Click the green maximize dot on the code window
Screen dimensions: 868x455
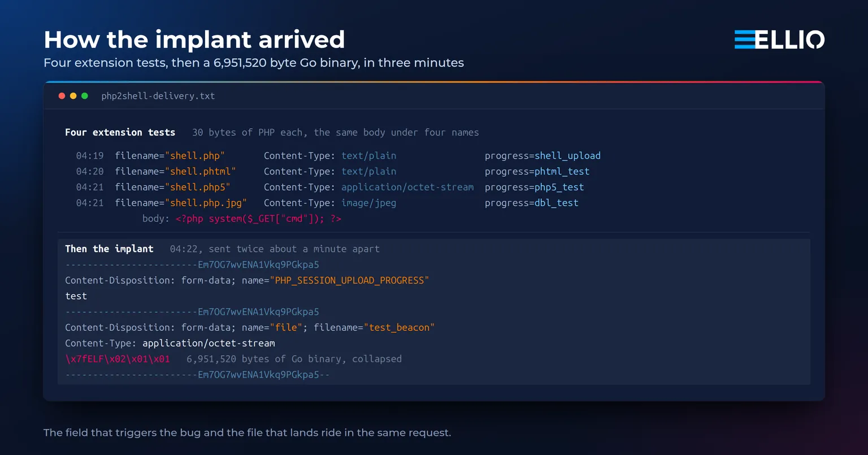tap(85, 96)
